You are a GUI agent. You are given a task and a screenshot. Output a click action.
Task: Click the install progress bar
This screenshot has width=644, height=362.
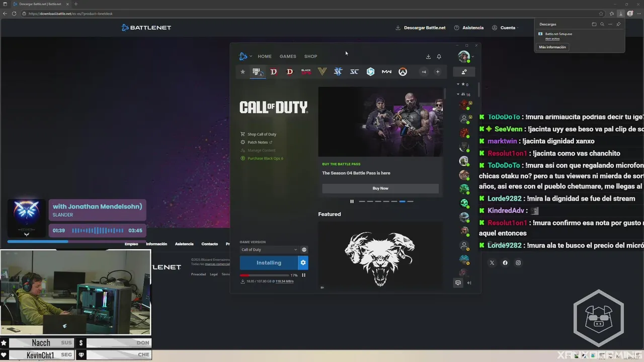coord(265,276)
